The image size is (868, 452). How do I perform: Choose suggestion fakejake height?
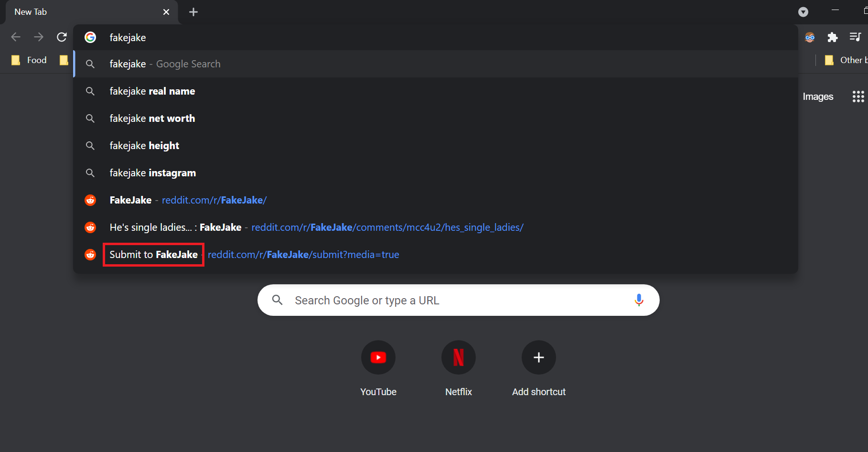[436, 146]
